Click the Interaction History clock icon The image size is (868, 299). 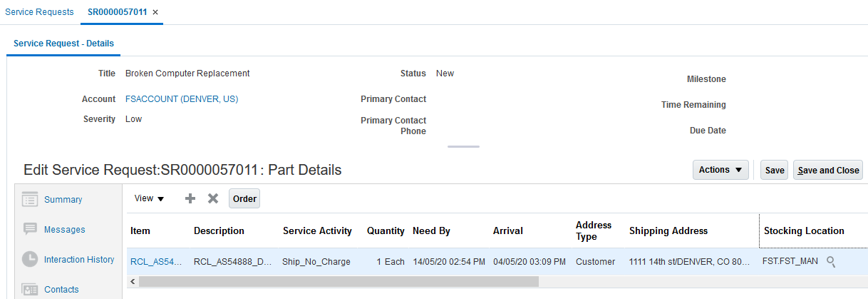pos(30,260)
